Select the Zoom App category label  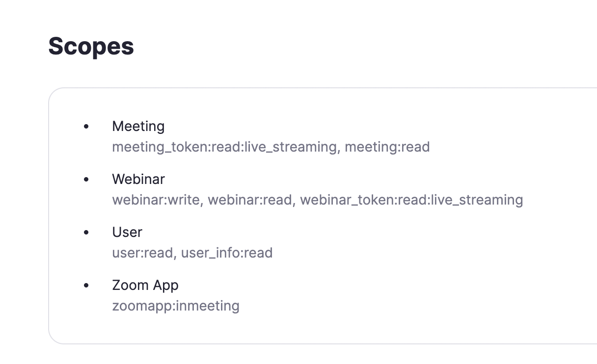(x=145, y=285)
